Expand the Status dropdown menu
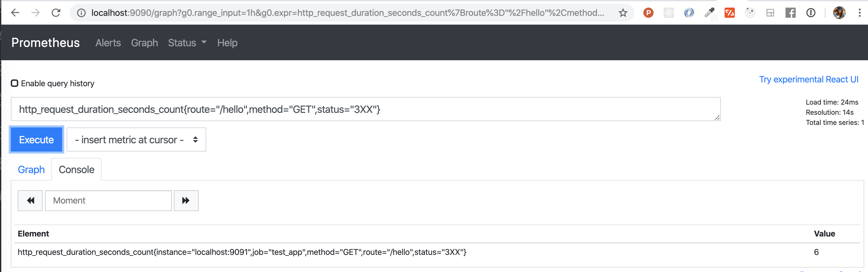 [x=187, y=43]
